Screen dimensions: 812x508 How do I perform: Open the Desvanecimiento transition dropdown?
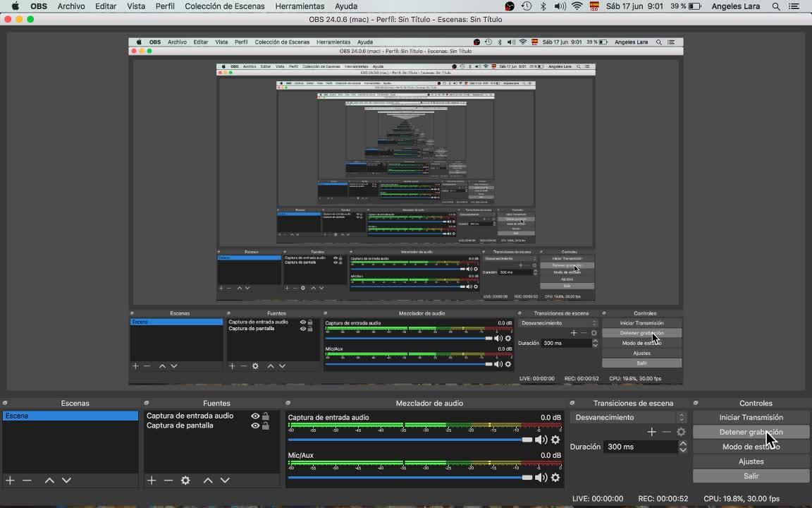coord(629,417)
